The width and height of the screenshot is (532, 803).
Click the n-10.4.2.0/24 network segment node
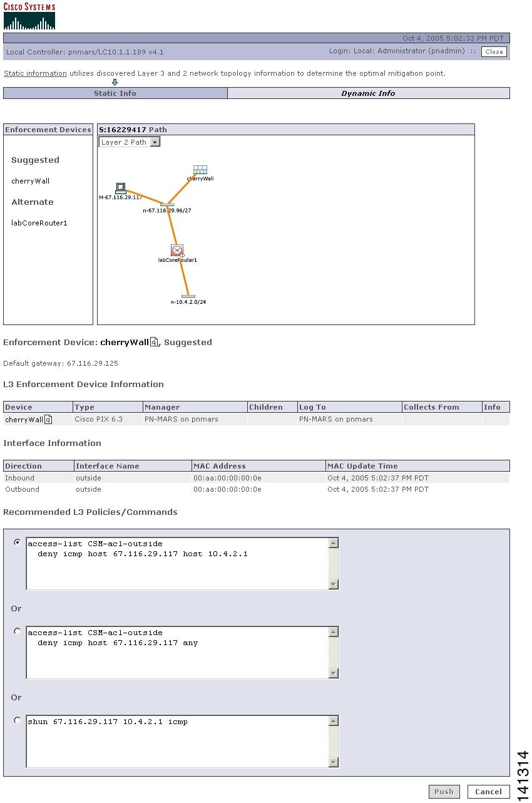[188, 296]
